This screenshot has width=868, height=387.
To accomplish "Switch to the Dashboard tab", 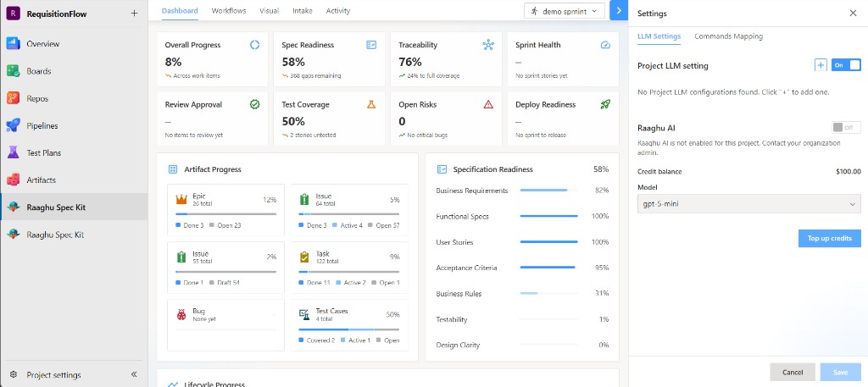I will coord(180,10).
